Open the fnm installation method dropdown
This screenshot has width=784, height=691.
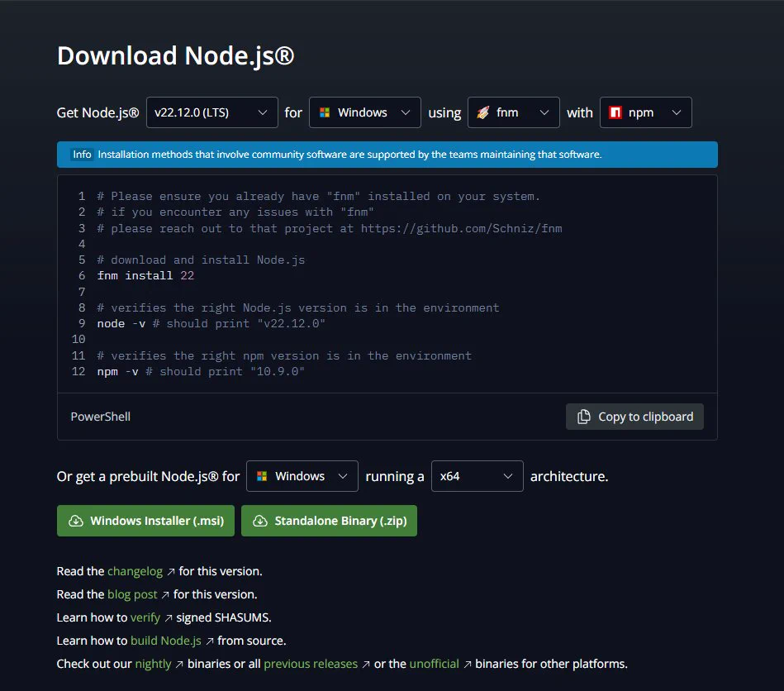point(514,112)
